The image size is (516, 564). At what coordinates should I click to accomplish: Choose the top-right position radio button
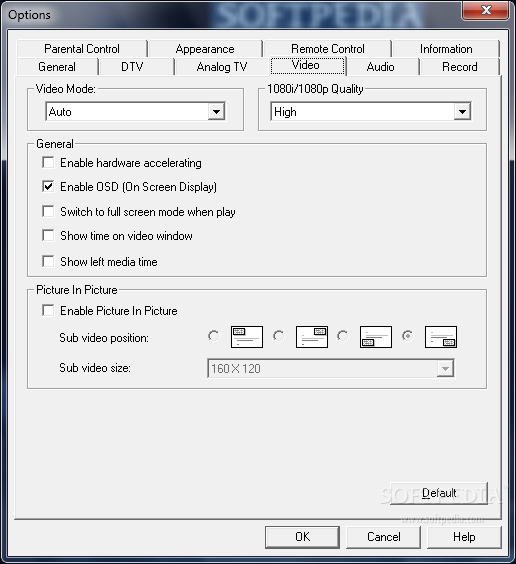tap(278, 336)
